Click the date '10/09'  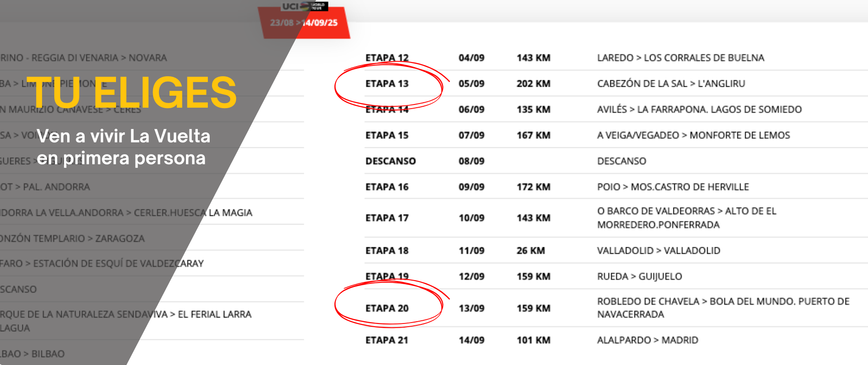pos(471,218)
